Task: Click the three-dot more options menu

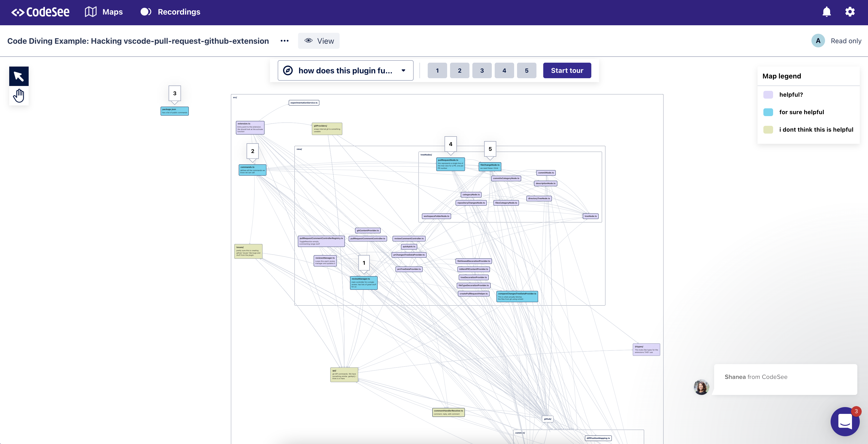Action: click(284, 41)
